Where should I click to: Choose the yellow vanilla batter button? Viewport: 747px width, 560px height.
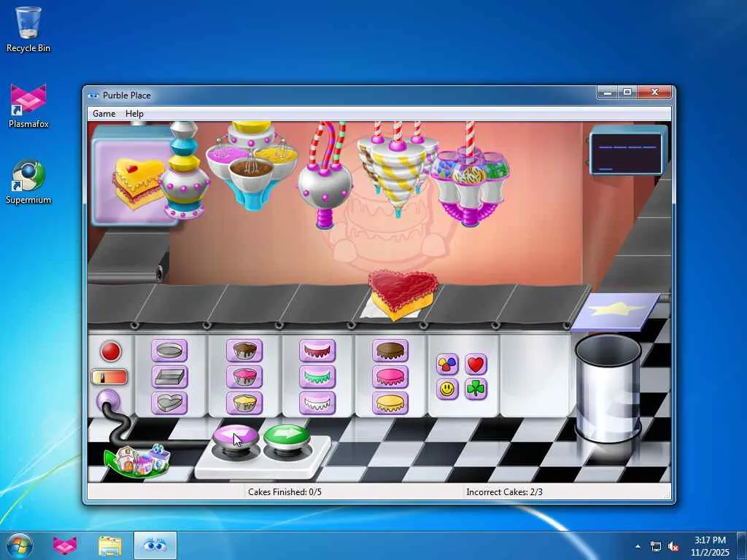(x=244, y=402)
